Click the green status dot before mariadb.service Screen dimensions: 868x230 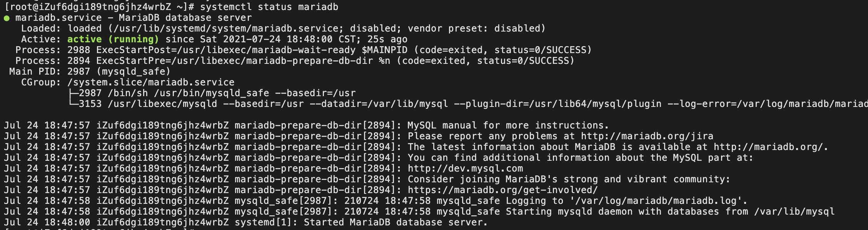7,18
